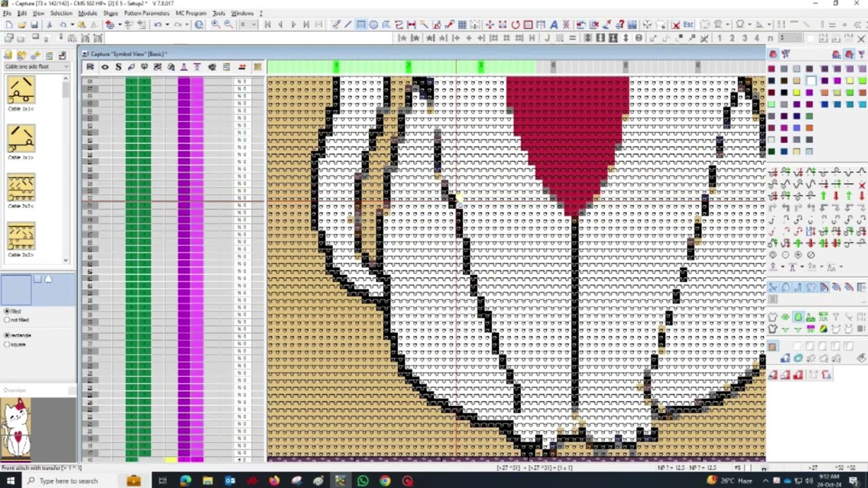Select the ellipse drawing tool

click(x=374, y=24)
